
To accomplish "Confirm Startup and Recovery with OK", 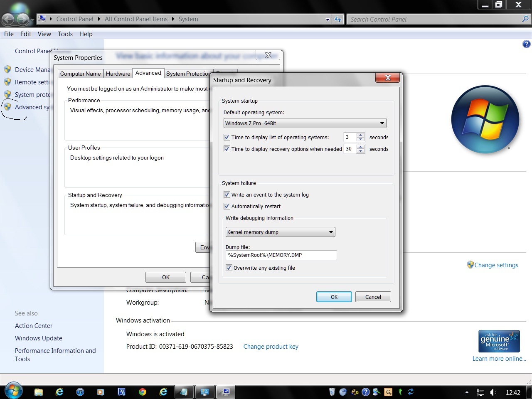I will point(334,297).
